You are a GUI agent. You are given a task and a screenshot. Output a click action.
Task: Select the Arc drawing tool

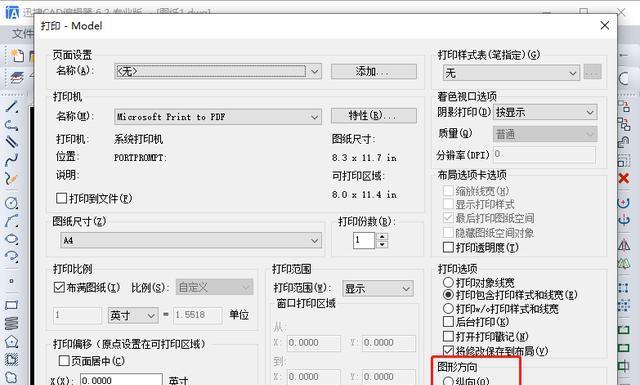11,221
